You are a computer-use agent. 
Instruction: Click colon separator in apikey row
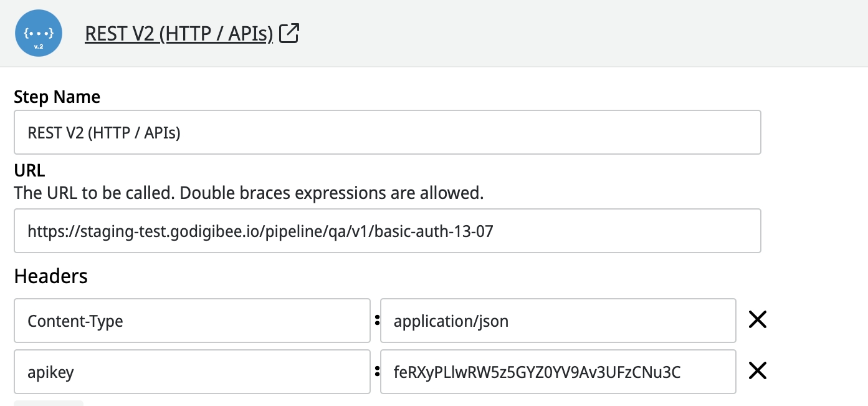pyautogui.click(x=376, y=372)
